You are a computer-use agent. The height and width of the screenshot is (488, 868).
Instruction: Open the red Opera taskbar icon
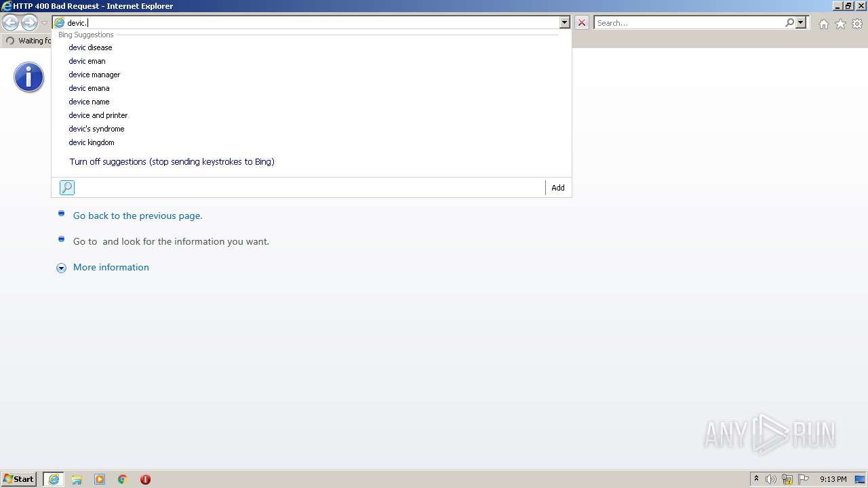[145, 479]
